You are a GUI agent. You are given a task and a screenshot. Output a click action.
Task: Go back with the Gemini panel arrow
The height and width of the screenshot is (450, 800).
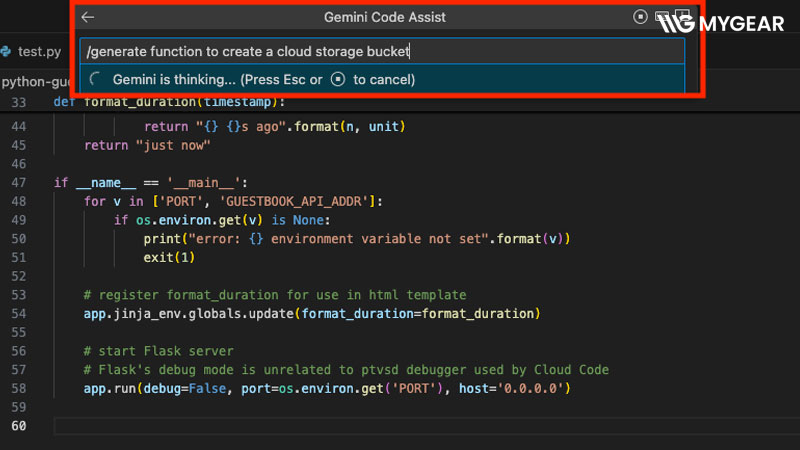(x=88, y=17)
